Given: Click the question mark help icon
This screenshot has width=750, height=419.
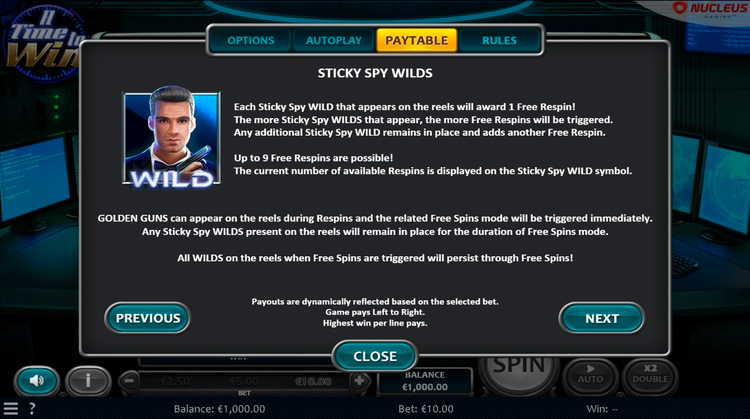Looking at the screenshot, I should pos(32,408).
